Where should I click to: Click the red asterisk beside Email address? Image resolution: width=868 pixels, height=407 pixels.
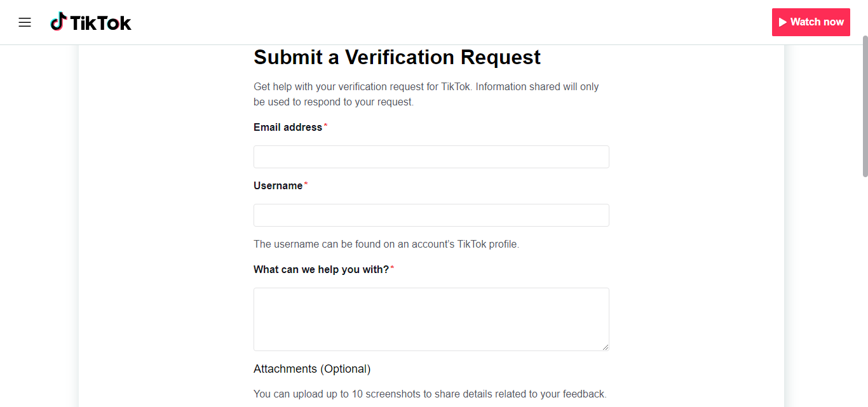tap(326, 126)
